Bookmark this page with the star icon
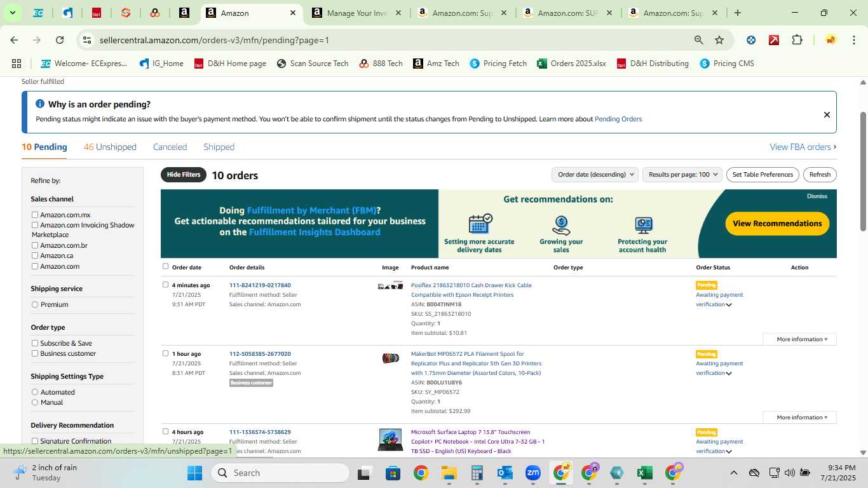868x488 pixels. 719,40
